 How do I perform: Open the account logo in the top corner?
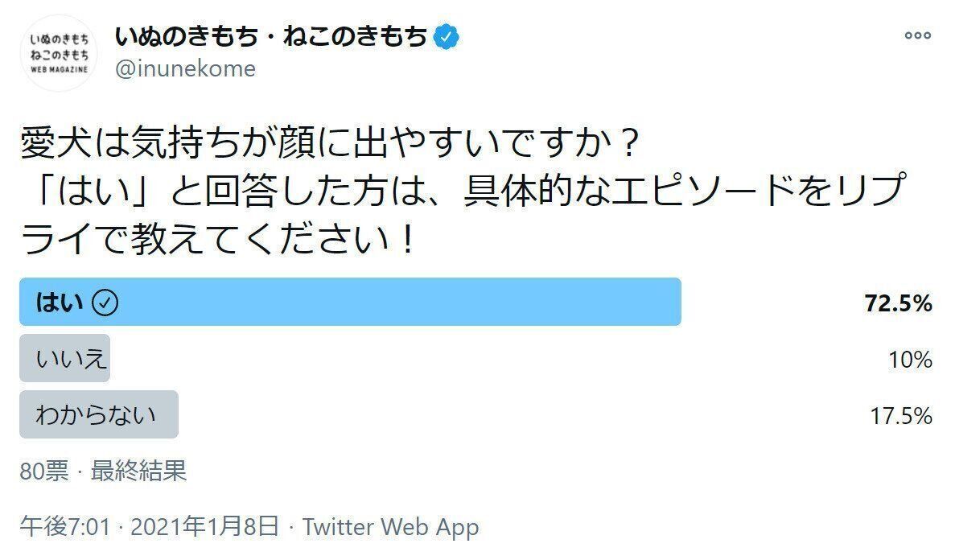[x=58, y=52]
